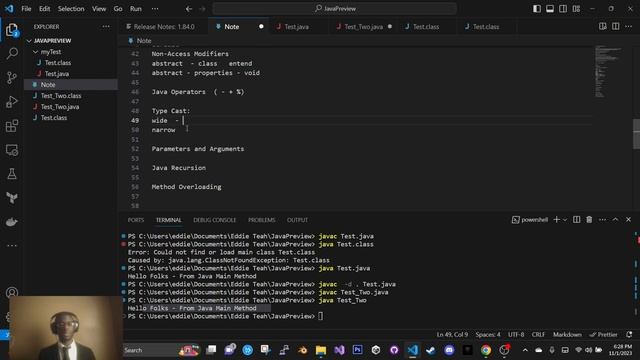
Task: Switch to OUTPUT panel tab
Action: point(297,220)
